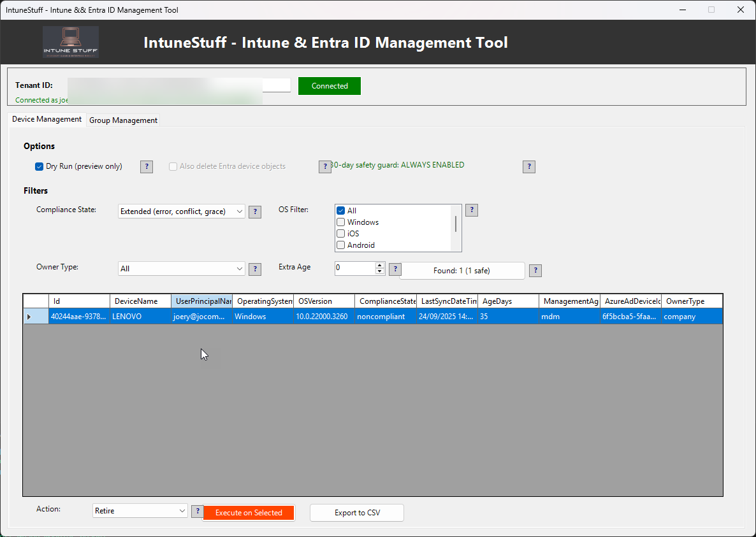Click the Intune Stuff logo in the header
Screen dimensions: 756x537
70,42
